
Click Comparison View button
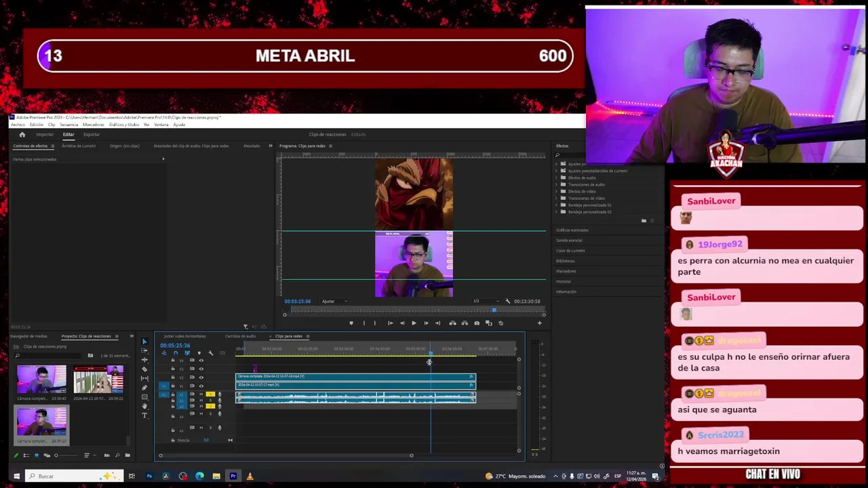[488, 323]
